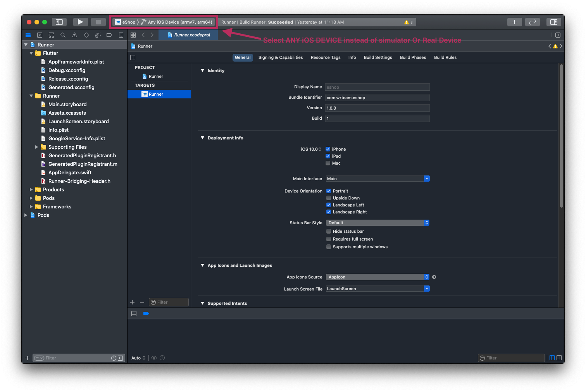Toggle the inspectors panel on the right
The height and width of the screenshot is (392, 586).
pyautogui.click(x=553, y=22)
